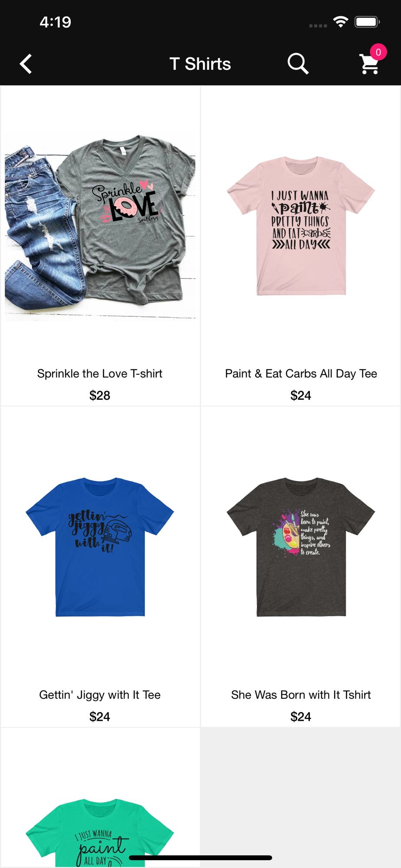Viewport: 401px width, 868px height.
Task: Tap the $28 price label
Action: (x=100, y=395)
